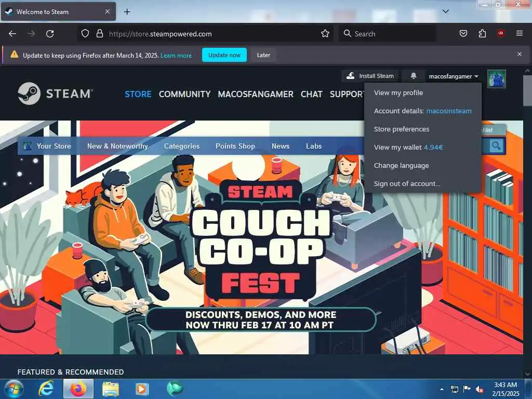Click the Update now button
Image resolution: width=532 pixels, height=399 pixels.
(224, 55)
